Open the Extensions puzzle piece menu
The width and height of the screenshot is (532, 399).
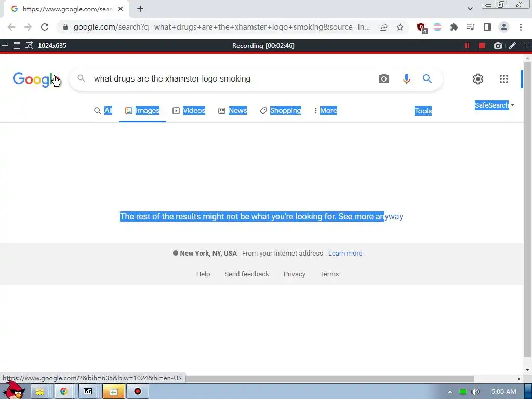(x=454, y=27)
